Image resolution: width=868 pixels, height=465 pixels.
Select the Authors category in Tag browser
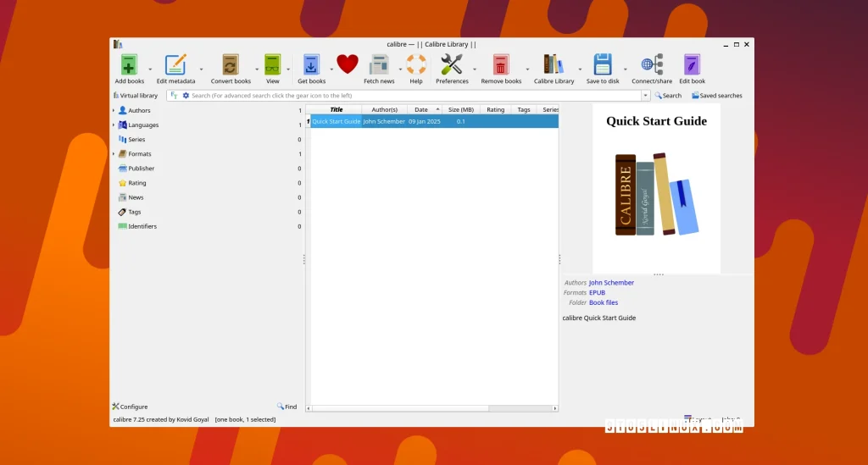click(x=139, y=111)
